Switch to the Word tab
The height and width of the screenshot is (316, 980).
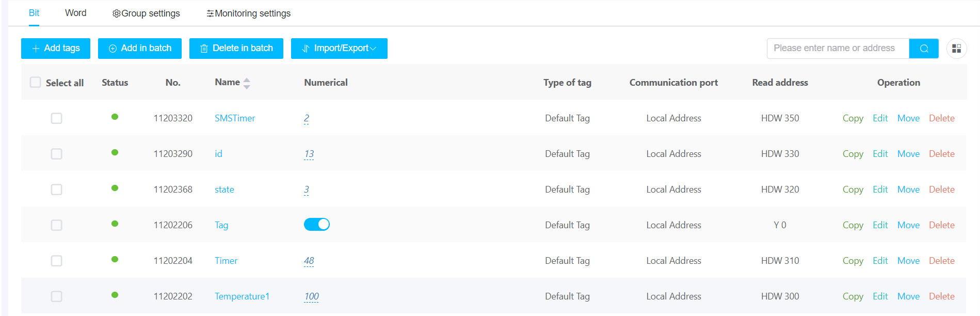(75, 13)
